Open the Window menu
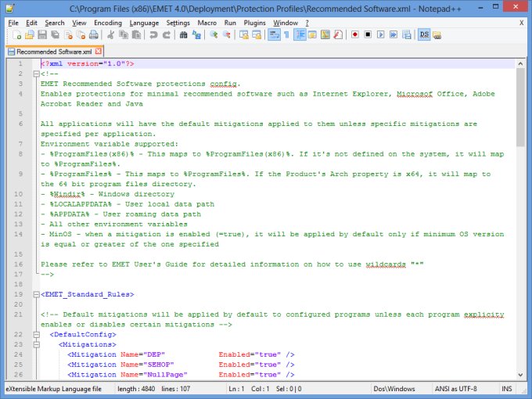The width and height of the screenshot is (532, 399). click(x=286, y=23)
